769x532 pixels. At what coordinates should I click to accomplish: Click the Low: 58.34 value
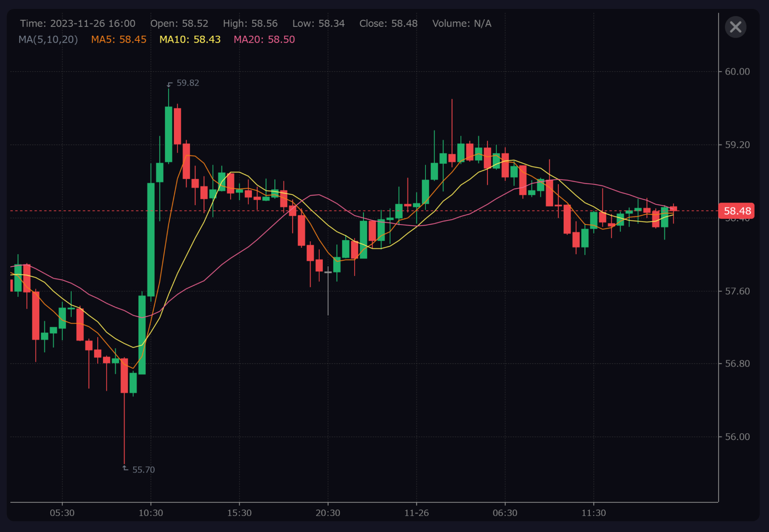[319, 23]
